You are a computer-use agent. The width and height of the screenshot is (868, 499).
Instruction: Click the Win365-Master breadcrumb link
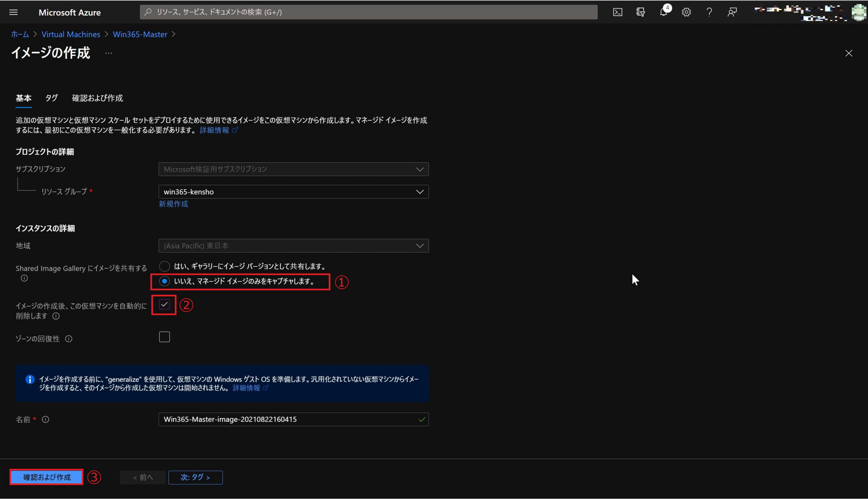click(140, 34)
